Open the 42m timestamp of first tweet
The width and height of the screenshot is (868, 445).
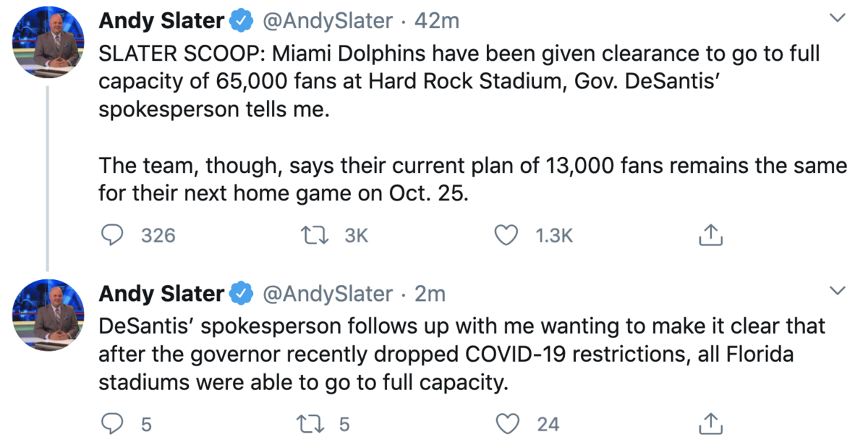[436, 22]
